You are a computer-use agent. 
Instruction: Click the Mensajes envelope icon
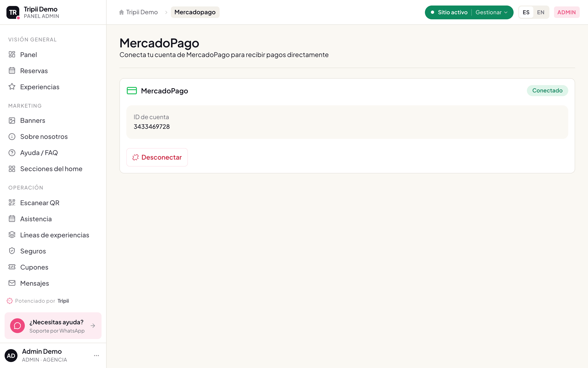(12, 283)
